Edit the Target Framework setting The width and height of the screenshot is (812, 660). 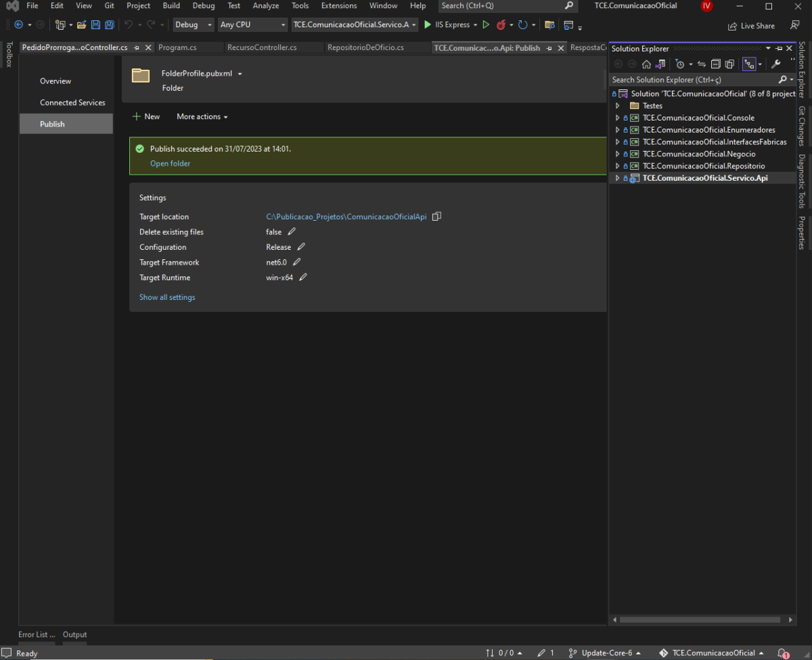click(x=296, y=262)
